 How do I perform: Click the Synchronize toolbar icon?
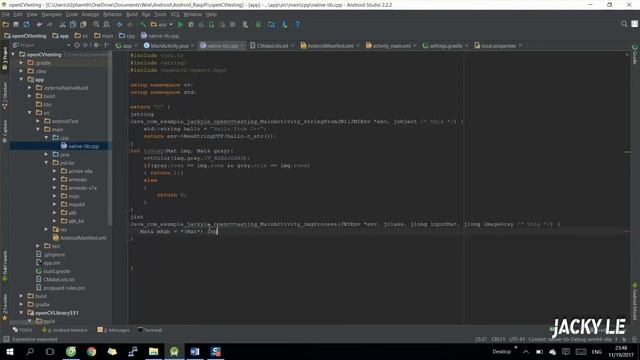pyautogui.click(x=26, y=24)
